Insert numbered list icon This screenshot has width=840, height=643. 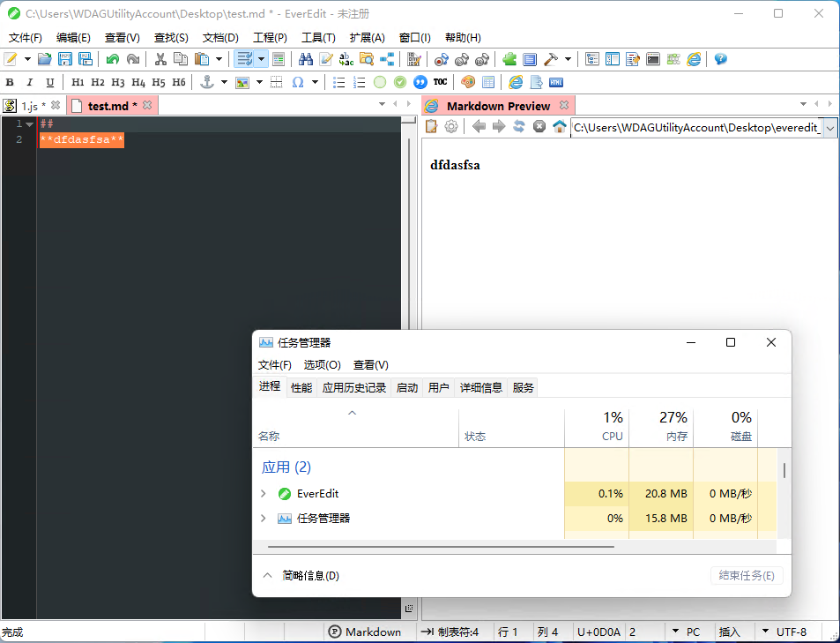point(360,82)
